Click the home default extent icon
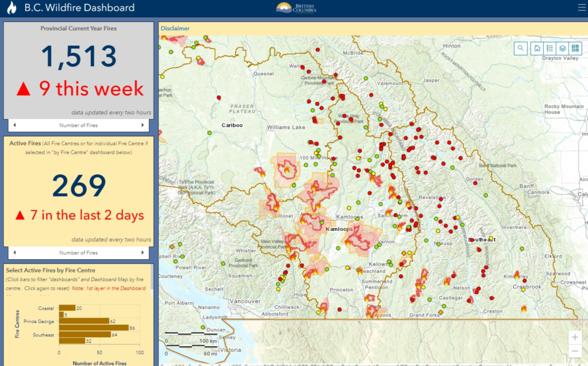 [x=536, y=48]
